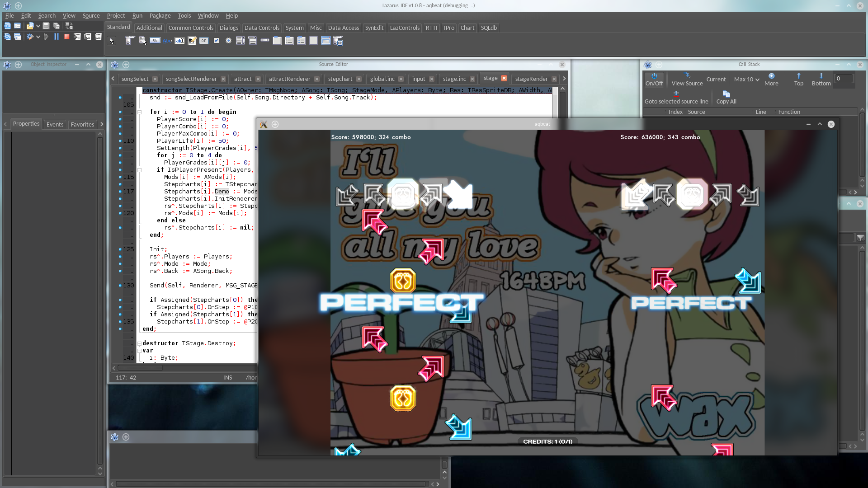Open the dropdown arrow next to build mode icon

click(38, 37)
